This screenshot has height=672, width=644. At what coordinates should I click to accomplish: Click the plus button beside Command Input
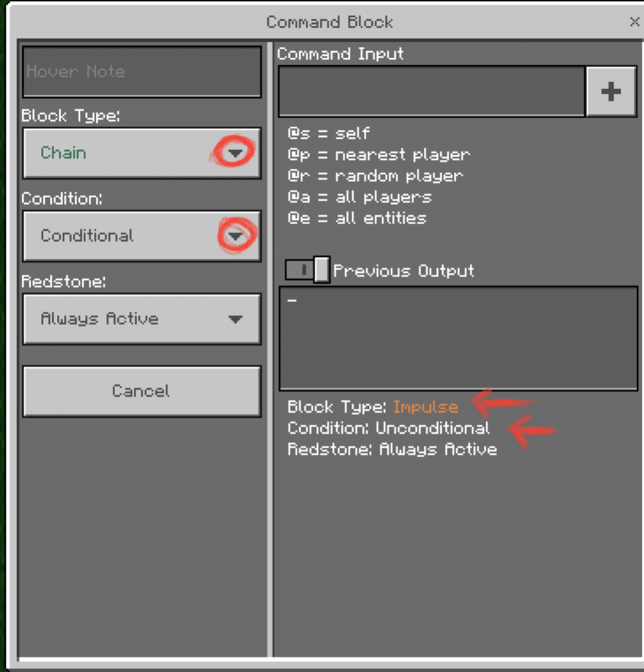[x=611, y=91]
